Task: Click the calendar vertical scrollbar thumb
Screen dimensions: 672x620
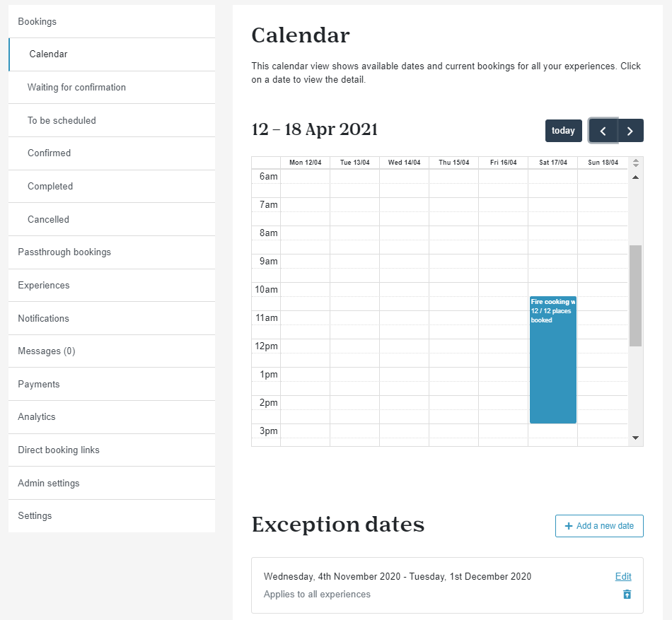Action: pyautogui.click(x=636, y=296)
